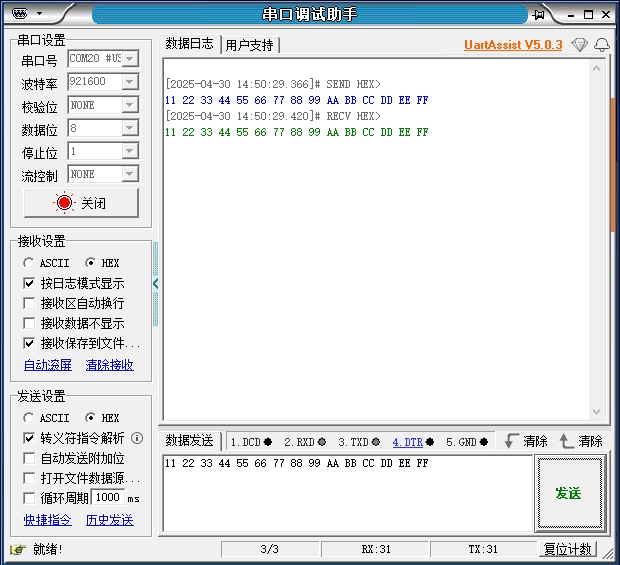Image resolution: width=620 pixels, height=565 pixels.
Task: Select HEX under 接收设置
Action: tap(102, 263)
